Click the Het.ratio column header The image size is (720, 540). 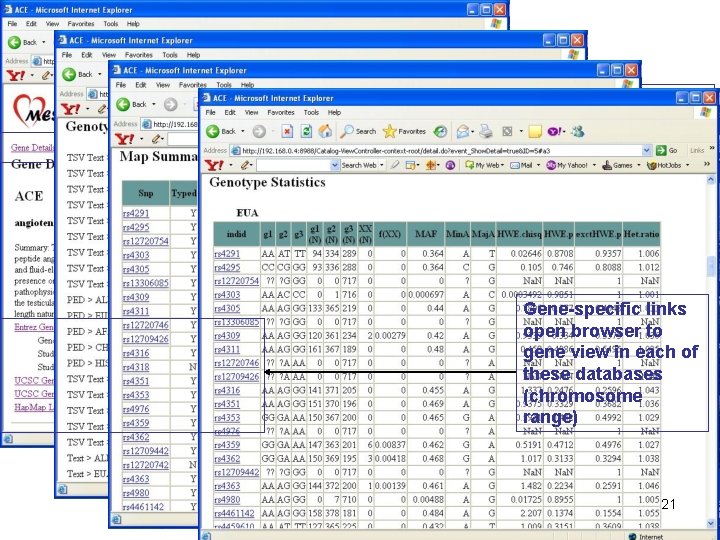[x=641, y=234]
